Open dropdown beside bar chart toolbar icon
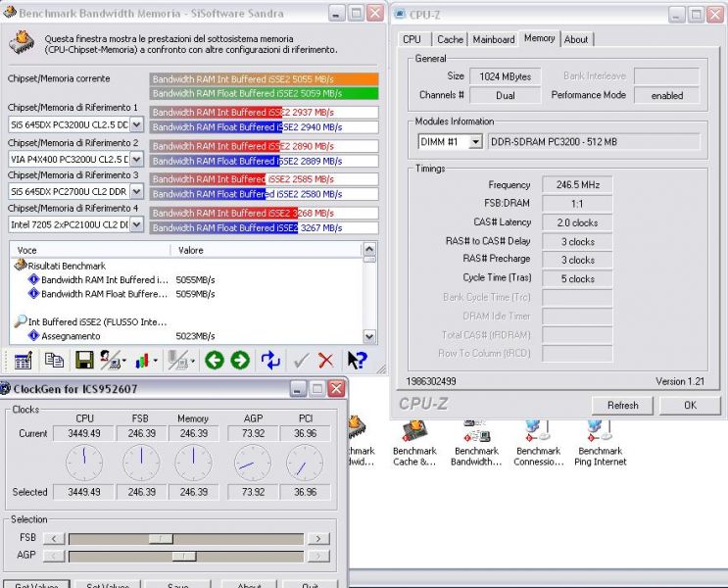 (x=155, y=361)
